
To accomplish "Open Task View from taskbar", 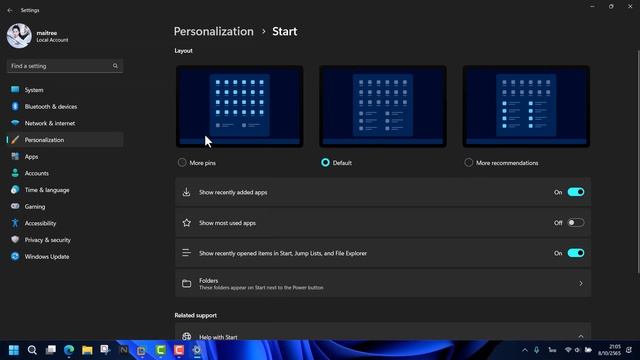I will tap(51, 350).
